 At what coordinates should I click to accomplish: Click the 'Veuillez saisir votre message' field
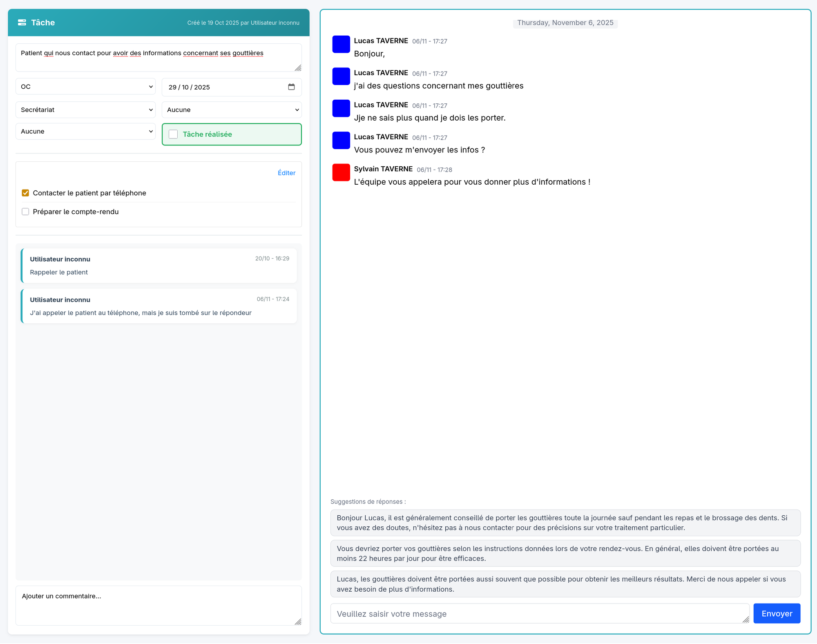(535, 614)
